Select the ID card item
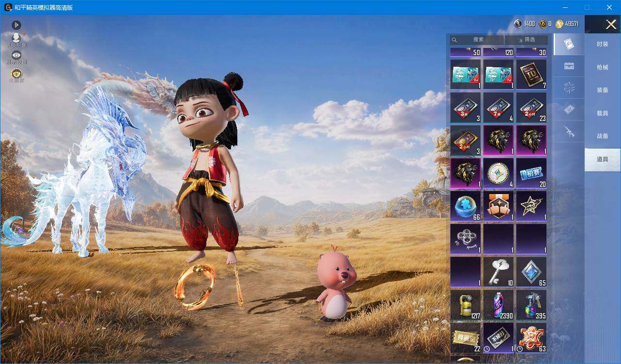621x364 pixels. 531,75
